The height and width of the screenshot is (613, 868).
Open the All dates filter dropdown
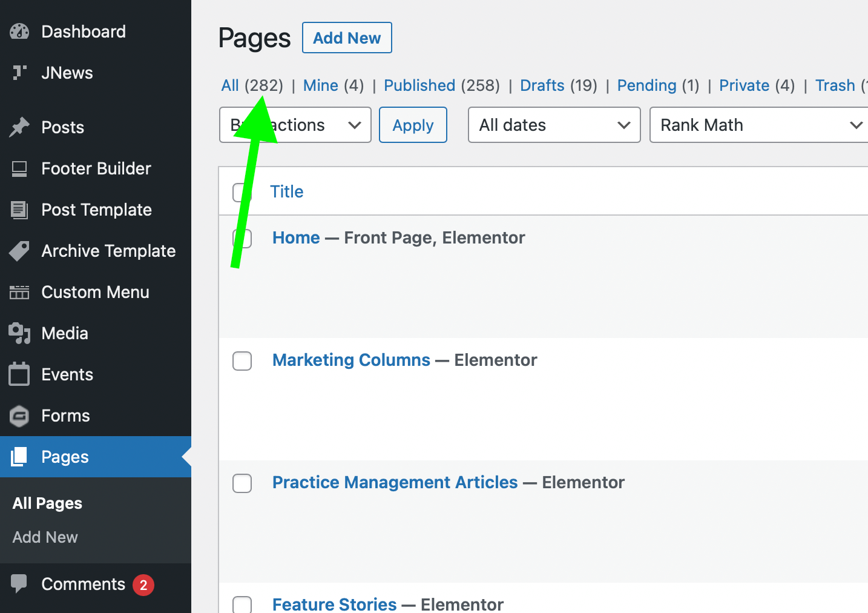(553, 125)
